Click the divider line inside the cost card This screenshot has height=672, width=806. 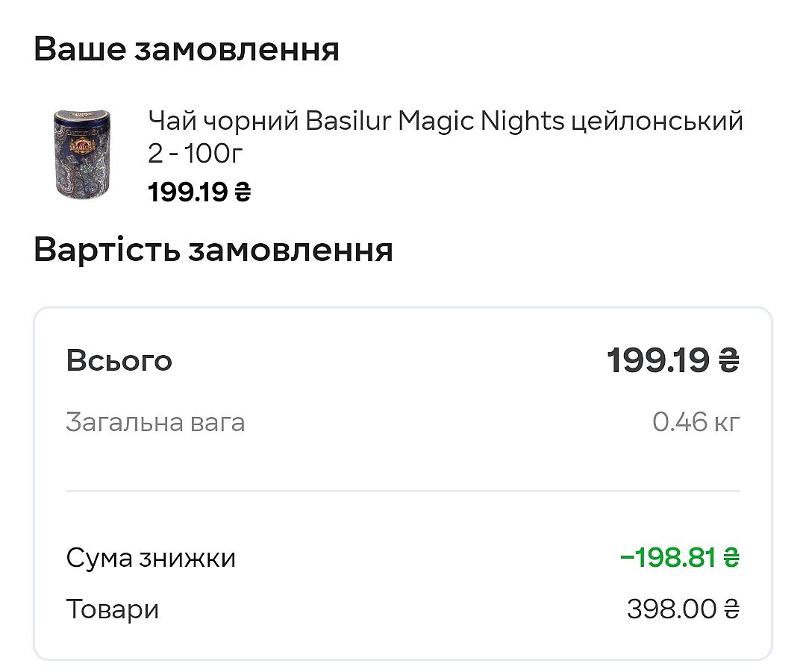point(403,491)
